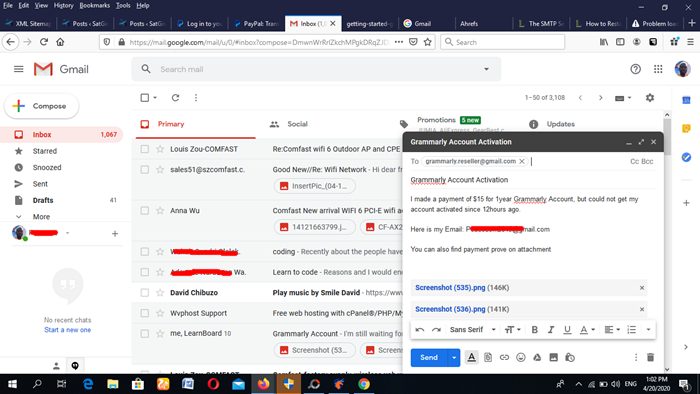The width and height of the screenshot is (700, 394).
Task: Expand more formatting options arrow
Action: tap(648, 330)
